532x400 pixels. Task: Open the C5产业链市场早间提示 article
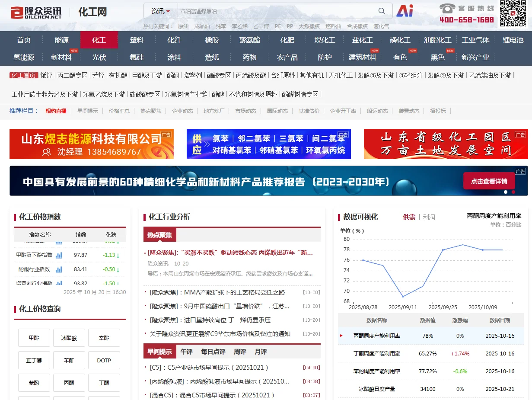(x=209, y=368)
